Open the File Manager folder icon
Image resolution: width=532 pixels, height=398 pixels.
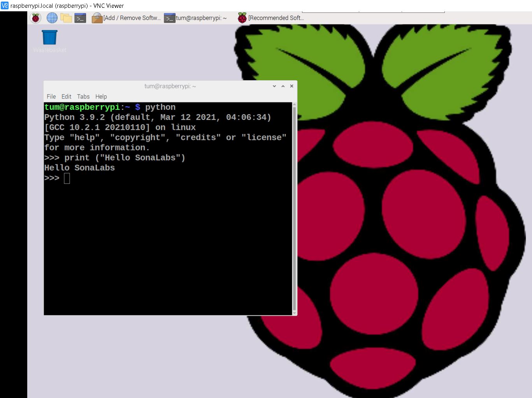pyautogui.click(x=66, y=18)
